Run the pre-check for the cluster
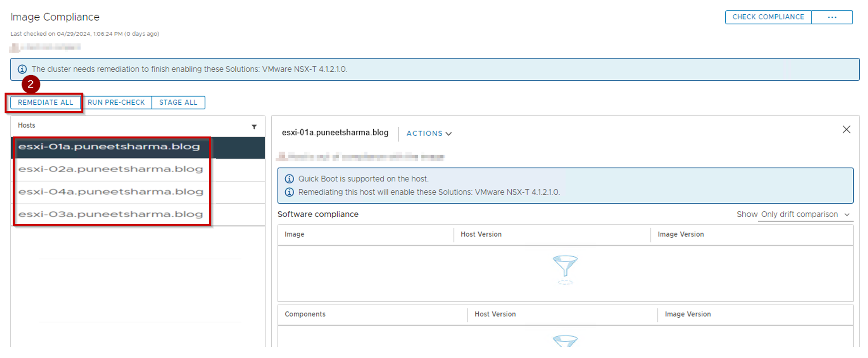Image resolution: width=868 pixels, height=358 pixels. coord(116,103)
